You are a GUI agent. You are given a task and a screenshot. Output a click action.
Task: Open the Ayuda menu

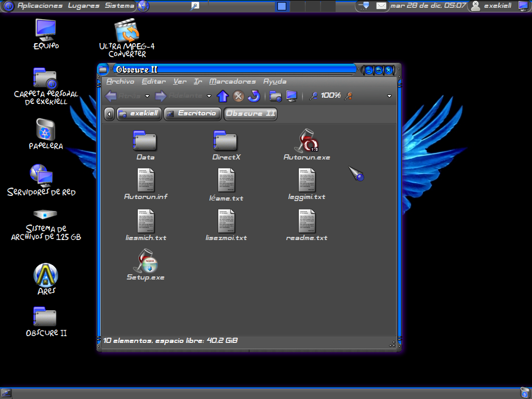[275, 82]
